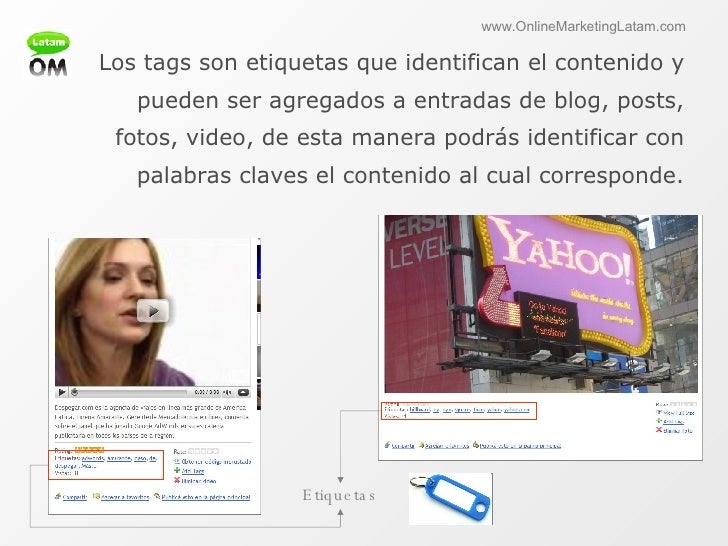This screenshot has height=546, width=728.
Task: Open the 'adwords' tag link under the video
Action: tap(93, 458)
